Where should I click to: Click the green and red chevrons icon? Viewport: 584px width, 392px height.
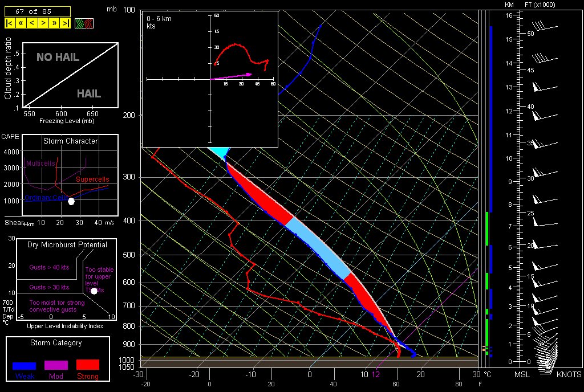pyautogui.click(x=84, y=23)
